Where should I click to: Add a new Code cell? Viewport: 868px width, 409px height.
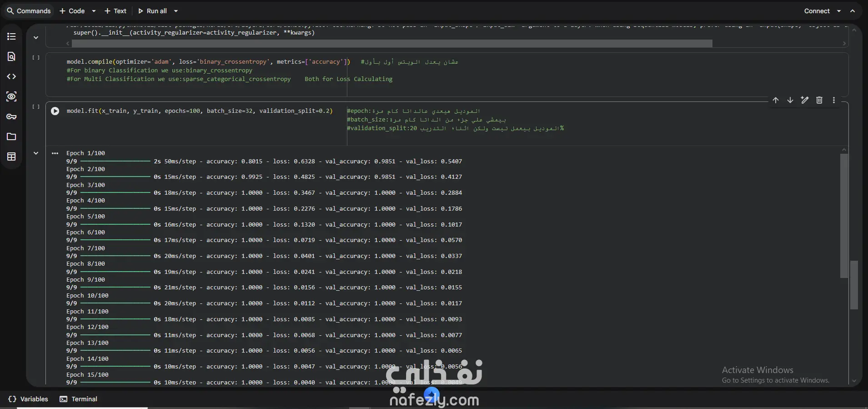(72, 11)
